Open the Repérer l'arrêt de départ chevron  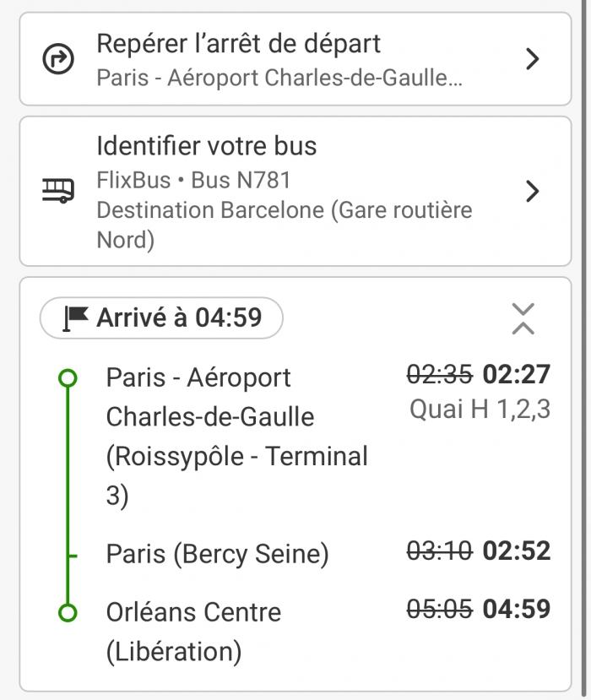click(532, 59)
